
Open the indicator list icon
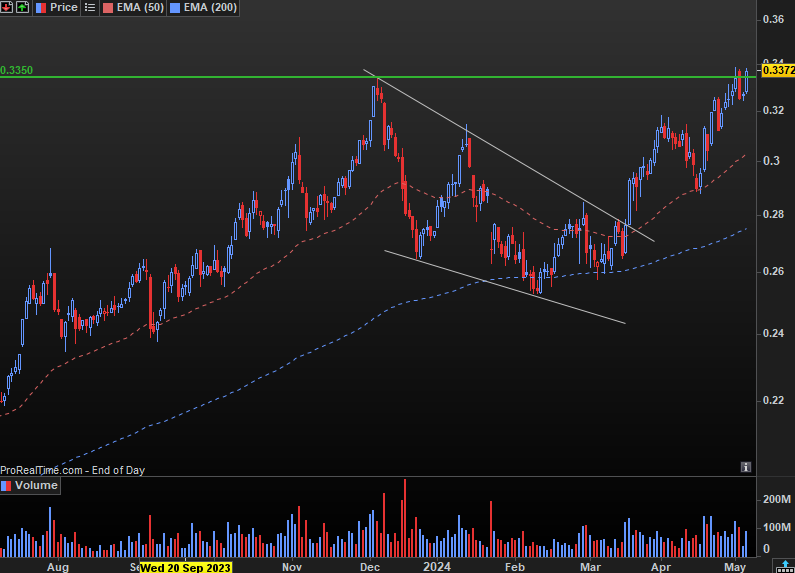(90, 8)
